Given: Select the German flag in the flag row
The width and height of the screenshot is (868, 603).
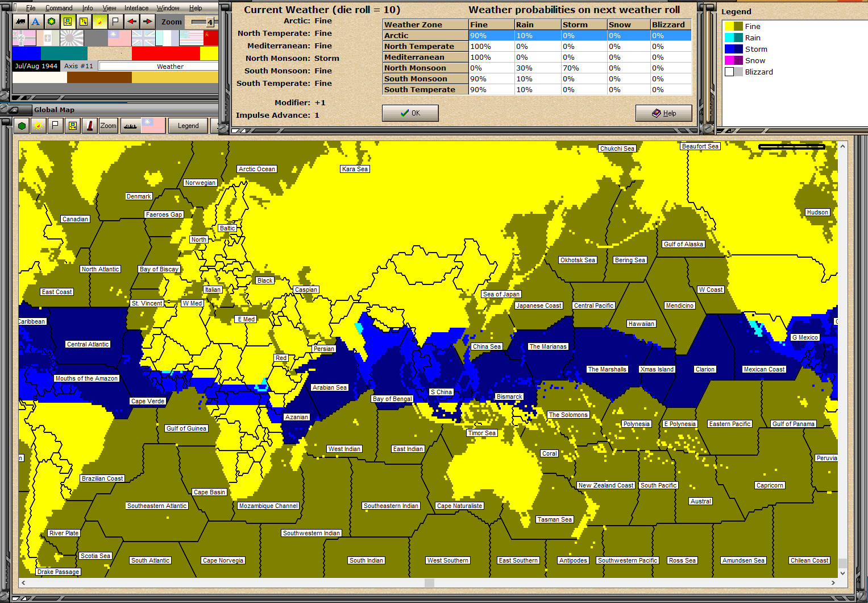Looking at the screenshot, I should 24,38.
